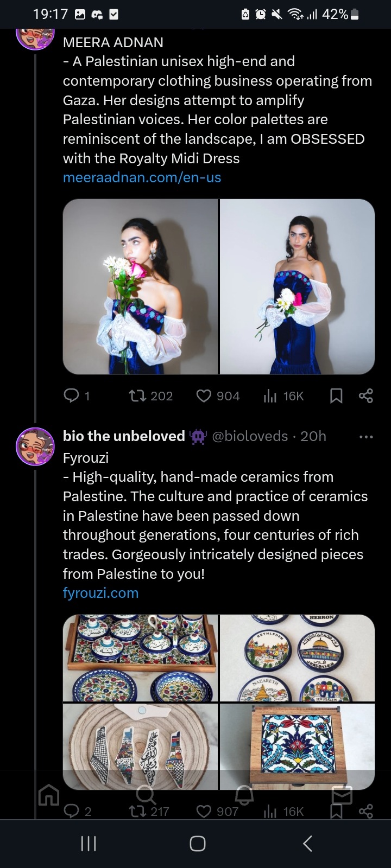Reply to the Meera Adnan tweet
The height and width of the screenshot is (868, 391).
click(72, 396)
